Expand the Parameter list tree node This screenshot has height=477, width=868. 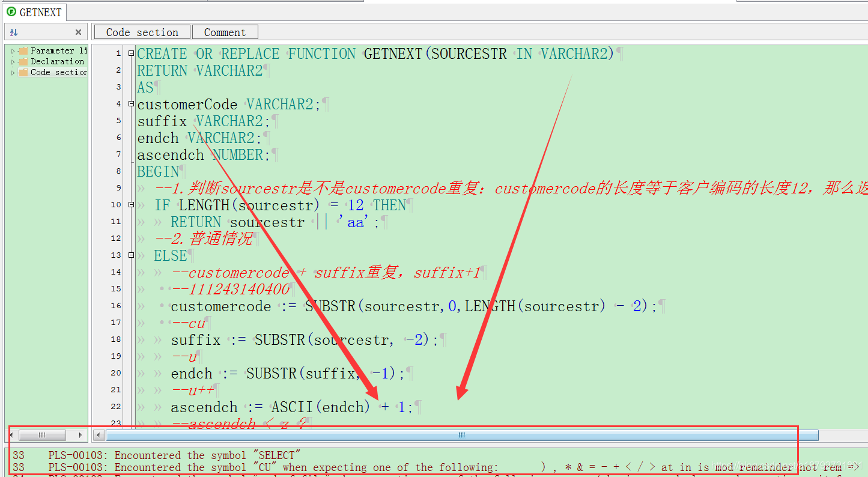[13, 51]
